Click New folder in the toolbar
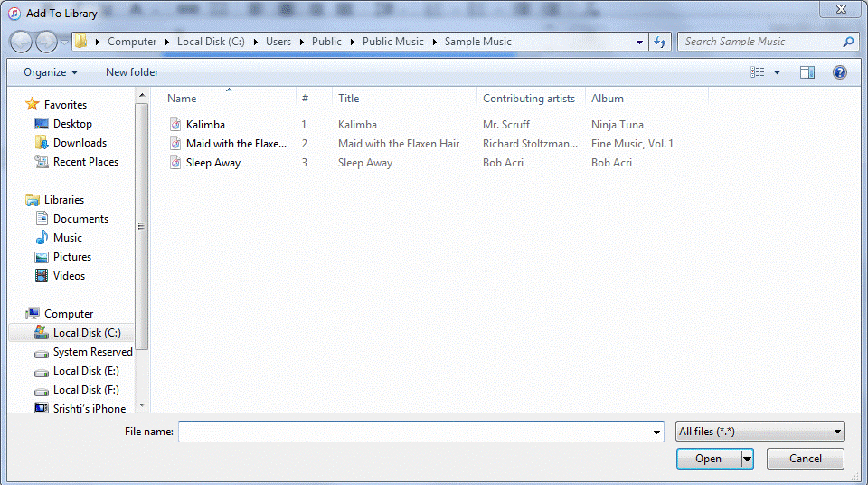Viewport: 868px width, 485px height. point(132,72)
